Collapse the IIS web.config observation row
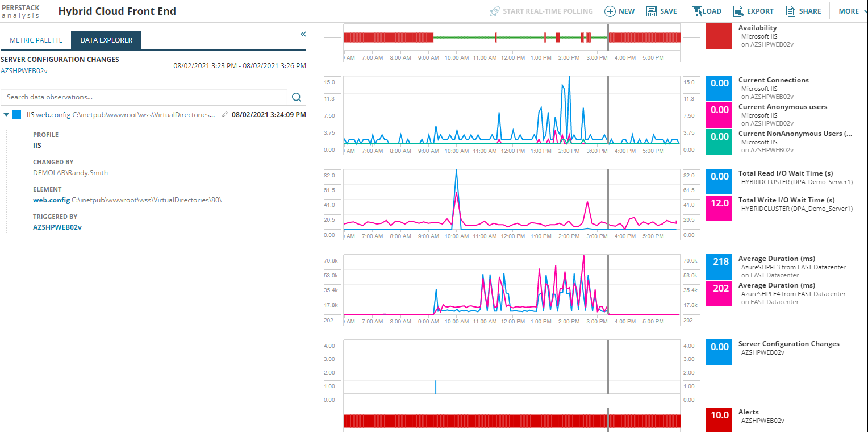This screenshot has height=432, width=868. (6, 115)
